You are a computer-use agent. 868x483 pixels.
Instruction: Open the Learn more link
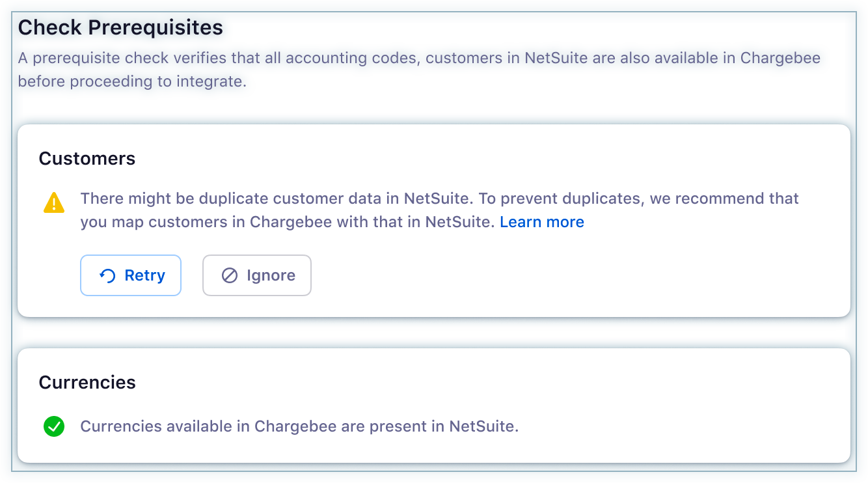click(x=541, y=222)
